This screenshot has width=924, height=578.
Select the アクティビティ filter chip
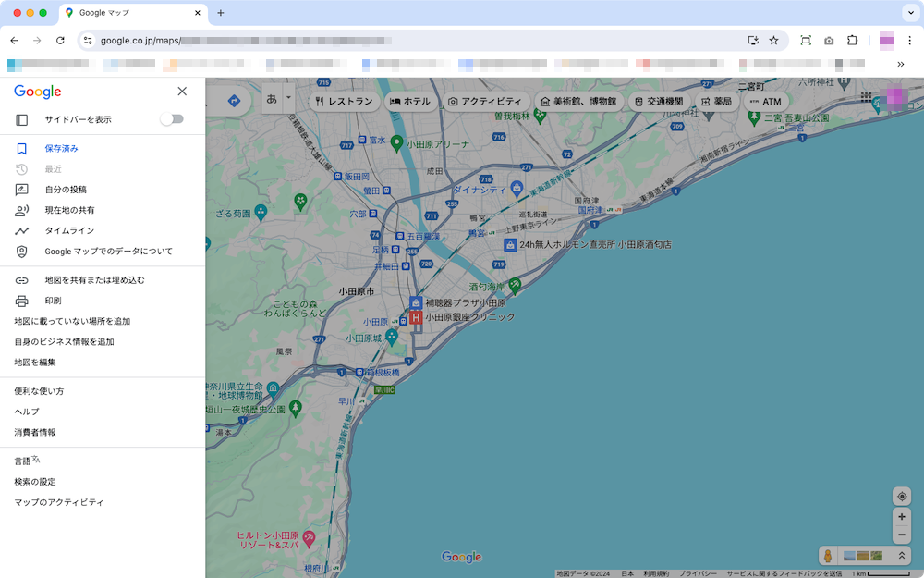coord(485,102)
